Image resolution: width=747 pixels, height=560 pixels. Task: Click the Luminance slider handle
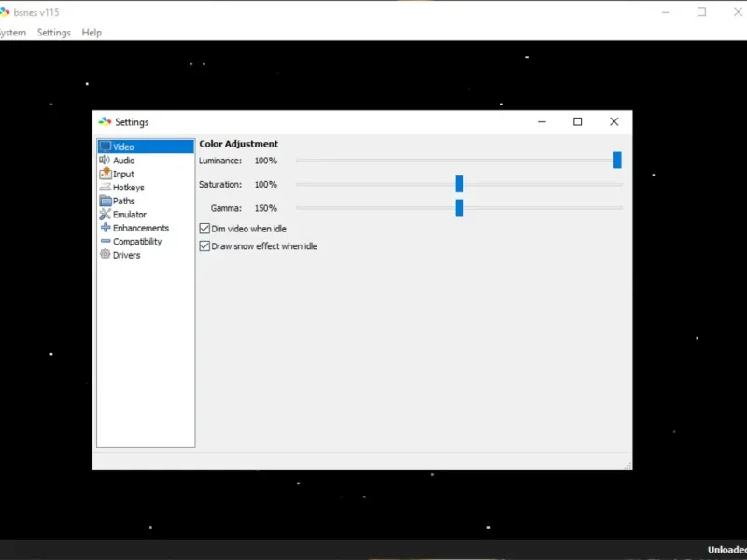617,160
